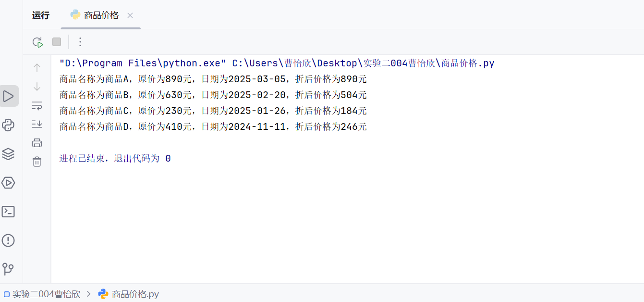Select the 商品价格 run tab
The height and width of the screenshot is (302, 644).
click(x=95, y=15)
